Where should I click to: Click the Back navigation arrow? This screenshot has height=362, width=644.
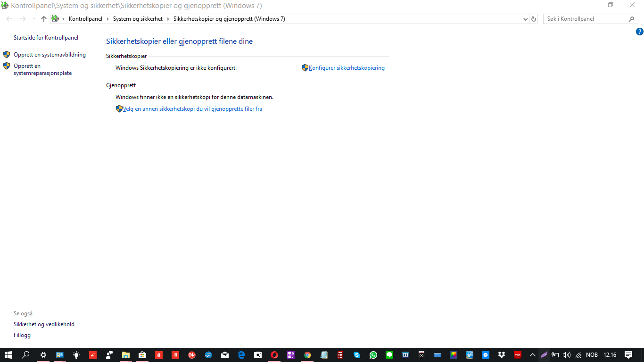[x=9, y=19]
